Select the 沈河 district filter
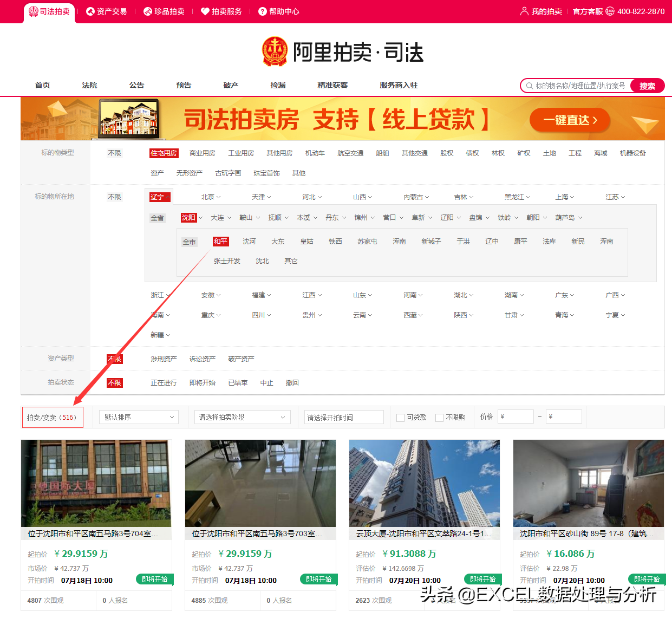672x618 pixels. [x=249, y=242]
